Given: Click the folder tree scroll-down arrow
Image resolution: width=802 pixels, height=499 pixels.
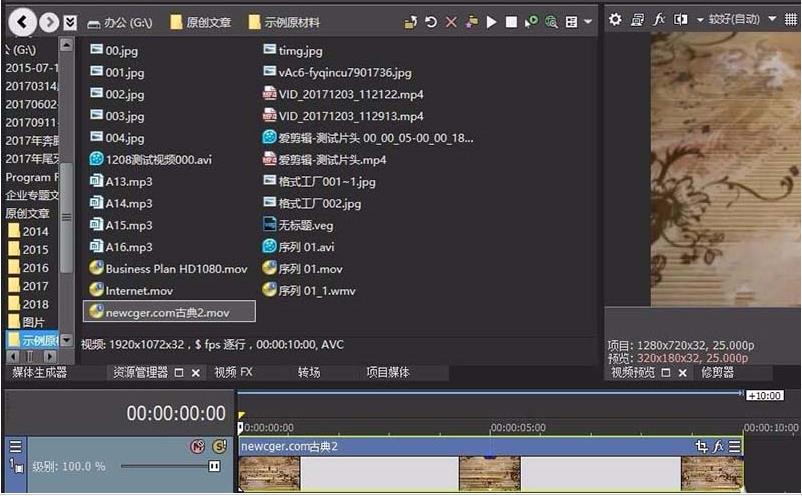Looking at the screenshot, I should (x=66, y=339).
